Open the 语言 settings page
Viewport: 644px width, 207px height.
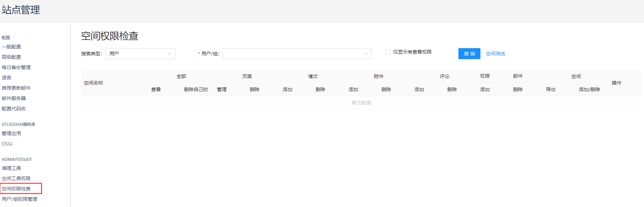coord(7,78)
